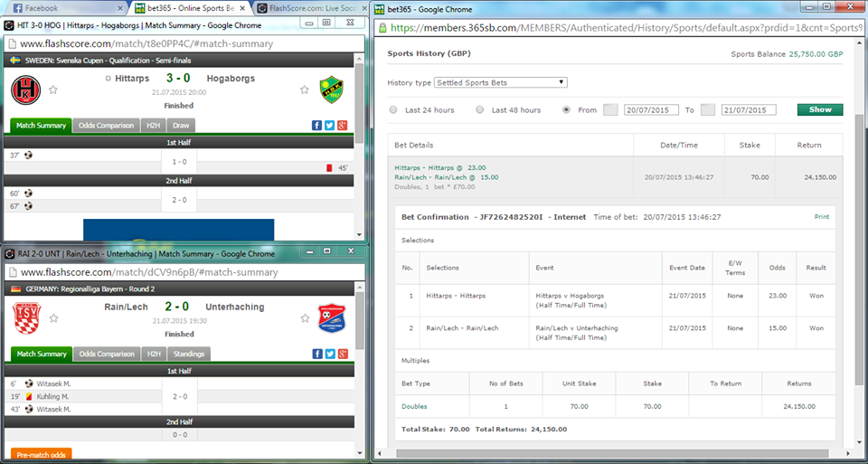Click the 37' goal ball icon
The width and height of the screenshot is (868, 464).
(x=28, y=155)
